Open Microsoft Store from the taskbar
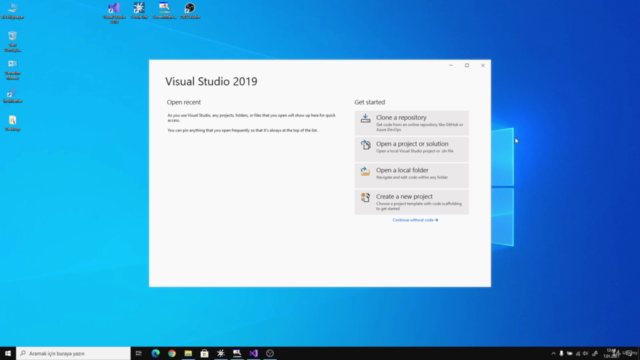640x360 pixels. (204, 353)
